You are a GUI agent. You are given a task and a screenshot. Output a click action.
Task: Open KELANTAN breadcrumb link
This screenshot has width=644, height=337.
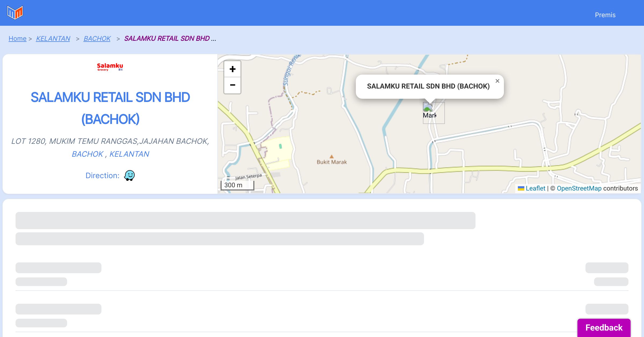pyautogui.click(x=53, y=39)
